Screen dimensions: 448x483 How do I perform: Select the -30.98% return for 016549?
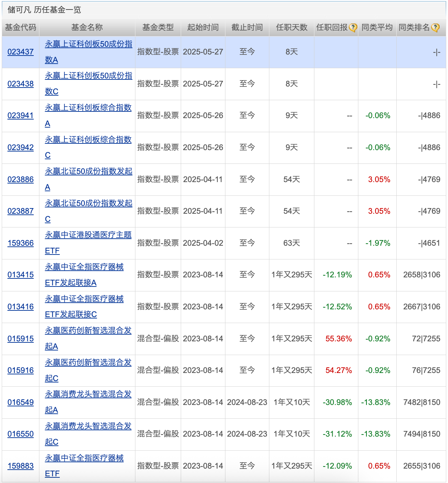[x=337, y=402]
